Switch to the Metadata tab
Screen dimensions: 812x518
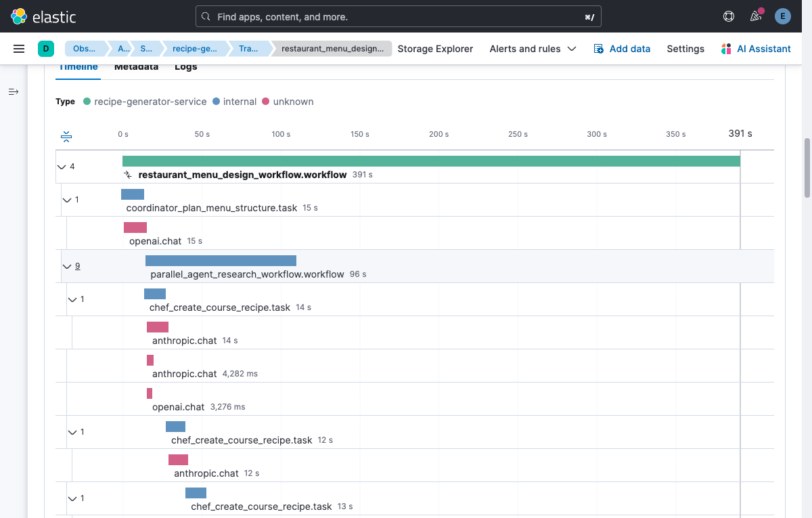point(136,66)
